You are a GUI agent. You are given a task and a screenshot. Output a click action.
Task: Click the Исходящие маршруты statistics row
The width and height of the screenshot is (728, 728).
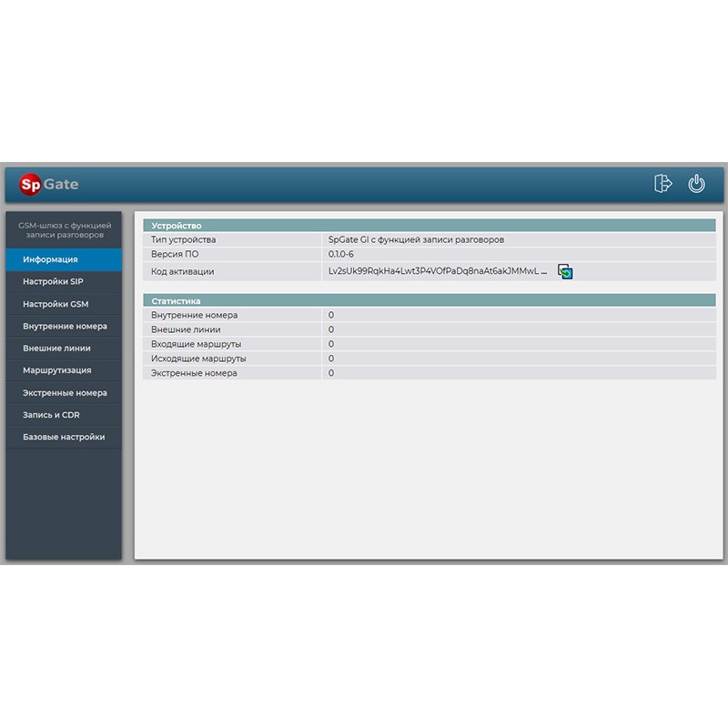pos(429,359)
